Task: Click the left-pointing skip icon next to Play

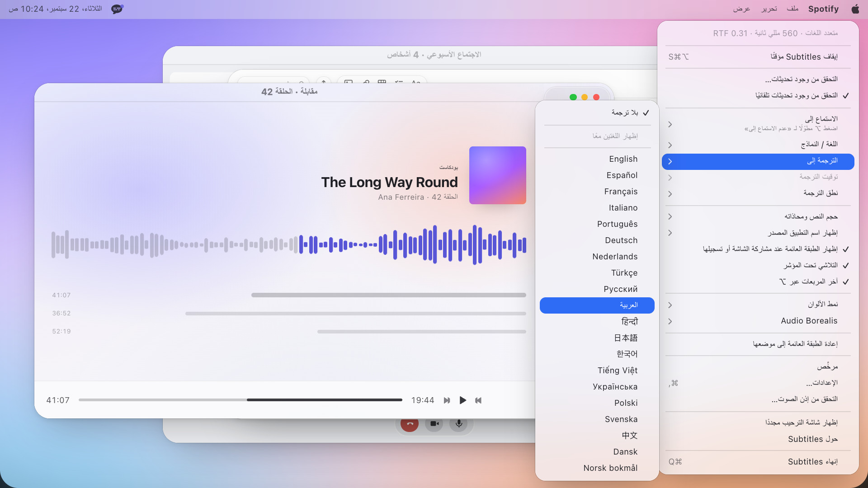Action: pos(478,400)
